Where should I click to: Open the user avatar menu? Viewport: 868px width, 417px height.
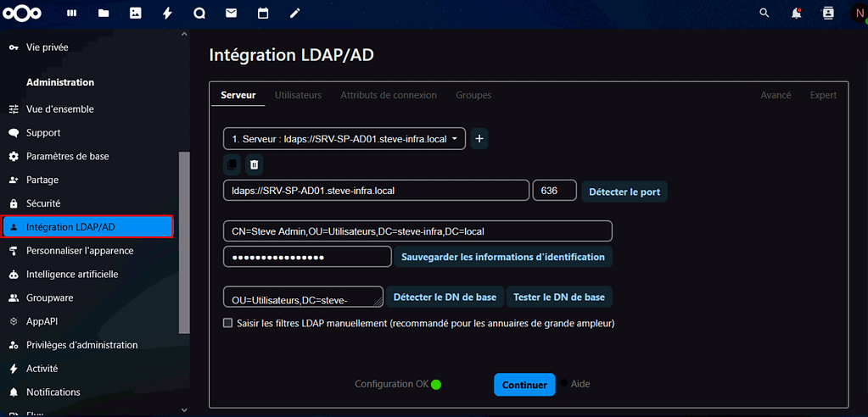[858, 14]
